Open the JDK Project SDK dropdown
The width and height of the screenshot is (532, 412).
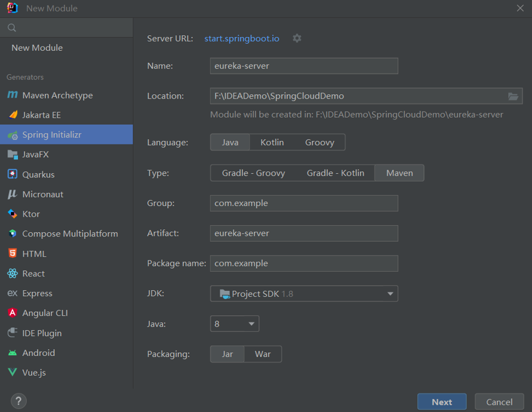[x=304, y=294]
